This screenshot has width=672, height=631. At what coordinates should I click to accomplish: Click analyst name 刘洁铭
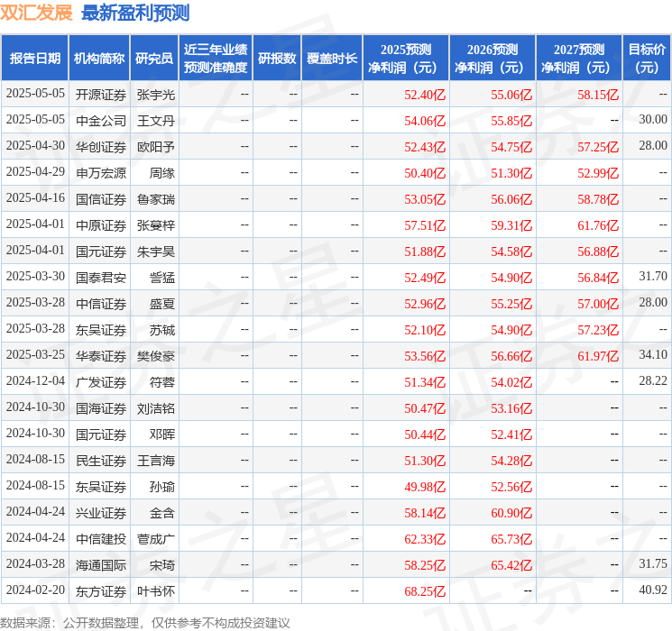click(x=155, y=408)
